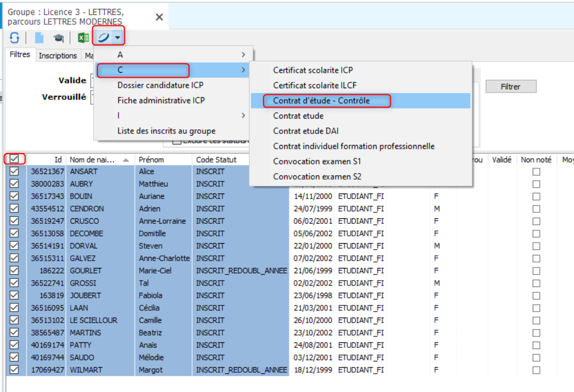Viewport: 574px width, 392px height.
Task: Choose Liste des inscrits au groupe
Action: click(x=166, y=131)
